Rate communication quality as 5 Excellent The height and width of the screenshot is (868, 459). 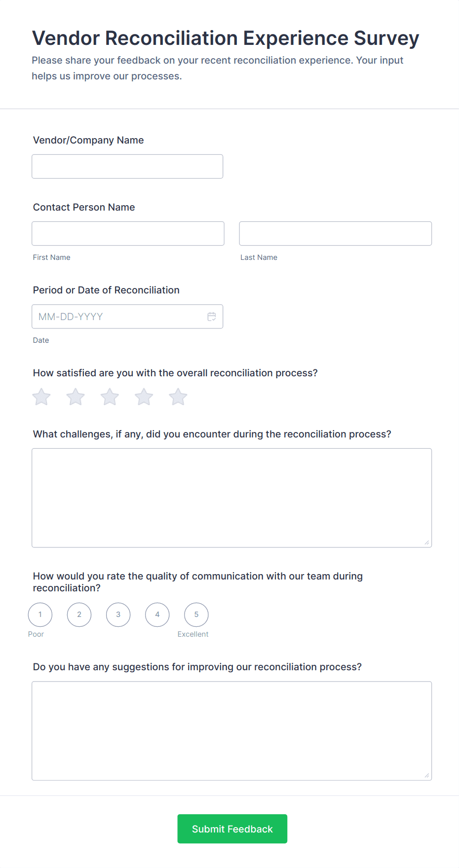[196, 615]
